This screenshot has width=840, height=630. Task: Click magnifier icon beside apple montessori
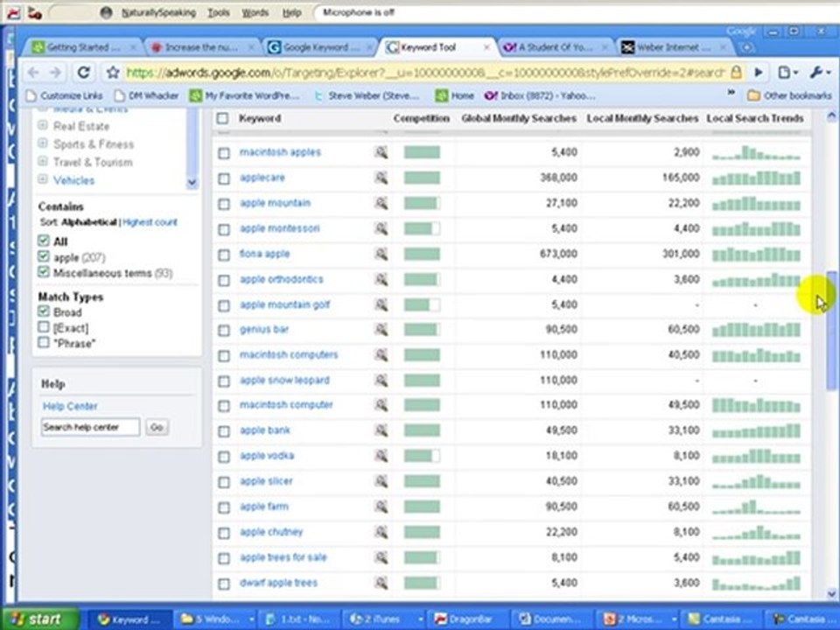coord(381,228)
